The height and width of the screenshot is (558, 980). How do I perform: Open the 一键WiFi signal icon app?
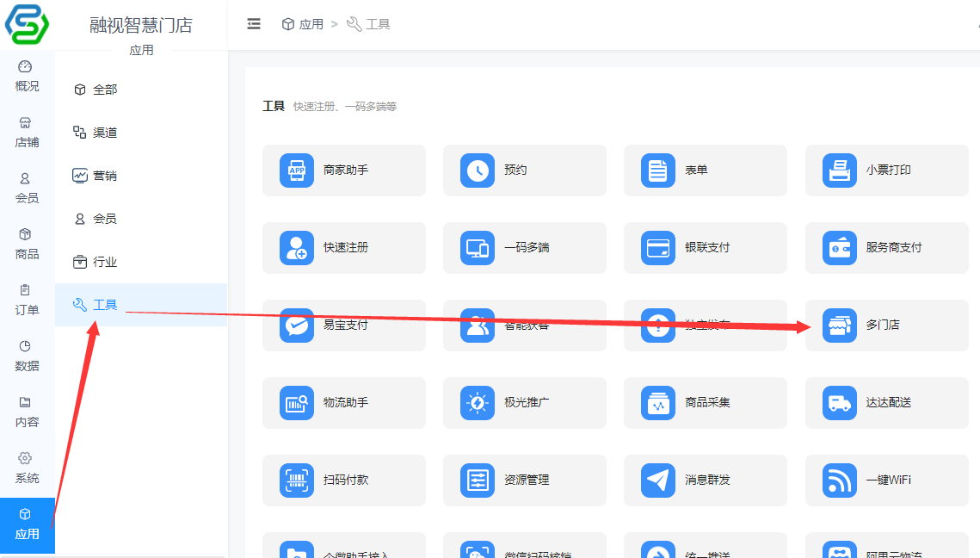(886, 480)
